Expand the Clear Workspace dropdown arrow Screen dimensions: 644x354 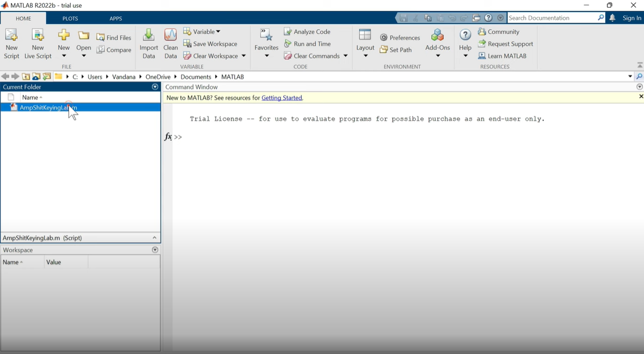[244, 56]
